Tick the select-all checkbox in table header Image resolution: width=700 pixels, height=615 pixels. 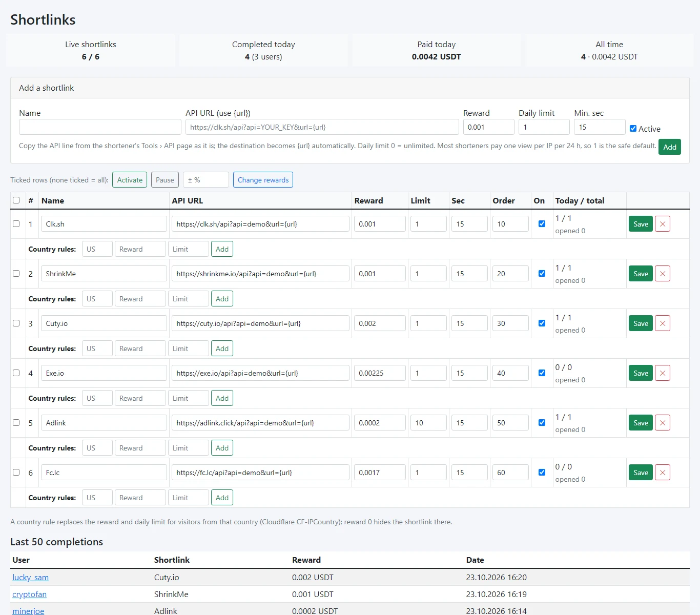pos(16,200)
